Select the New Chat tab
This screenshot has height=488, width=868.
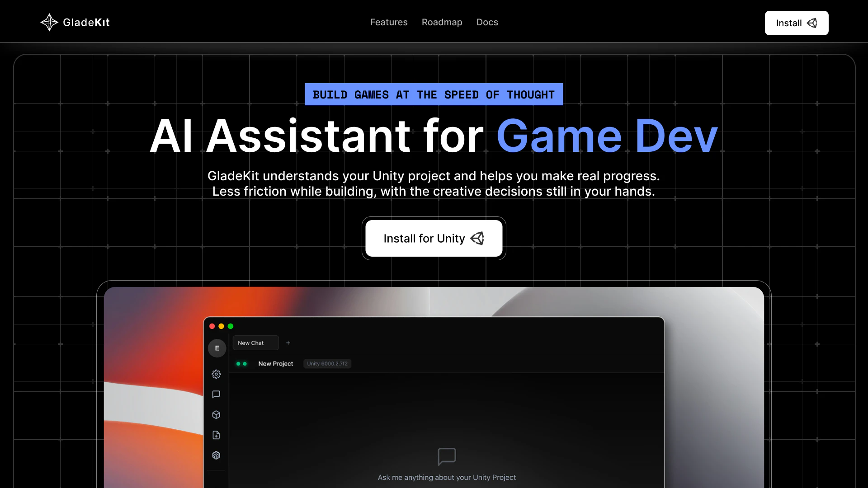[255, 343]
